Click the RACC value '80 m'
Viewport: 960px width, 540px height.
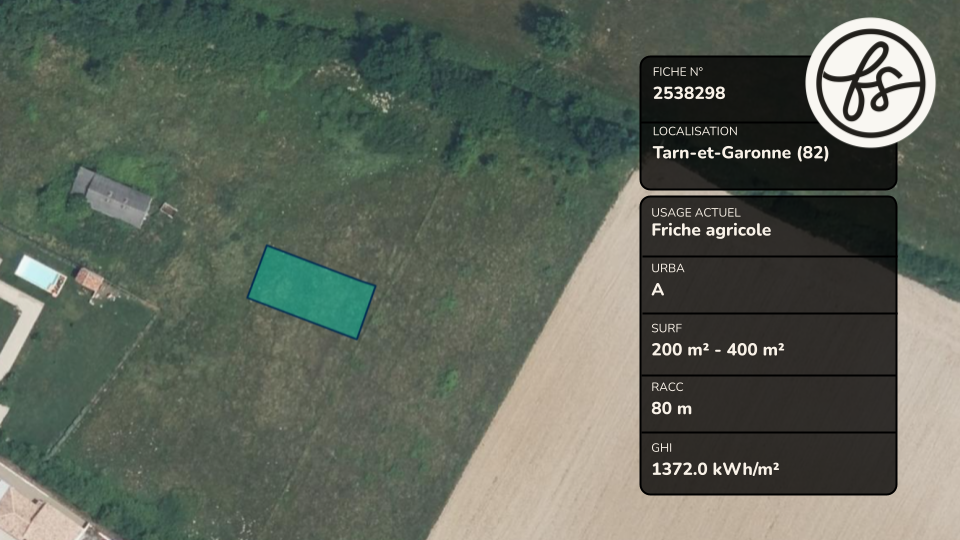pos(672,408)
